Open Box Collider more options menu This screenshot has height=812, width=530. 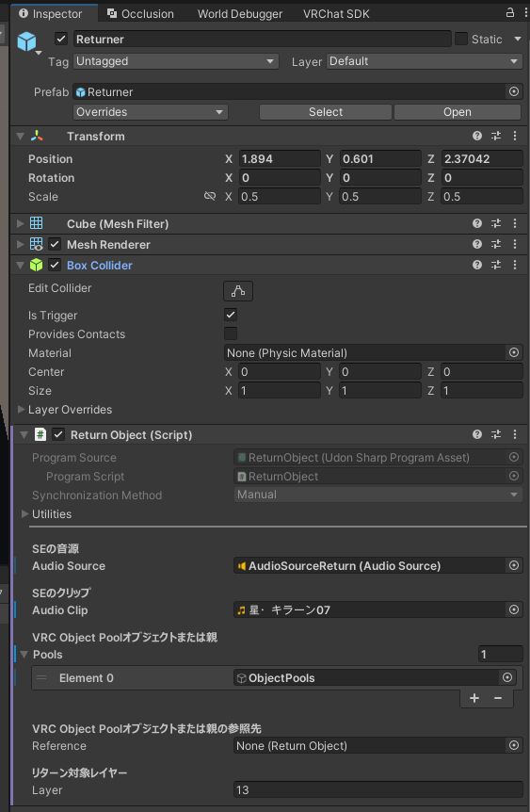click(x=515, y=265)
